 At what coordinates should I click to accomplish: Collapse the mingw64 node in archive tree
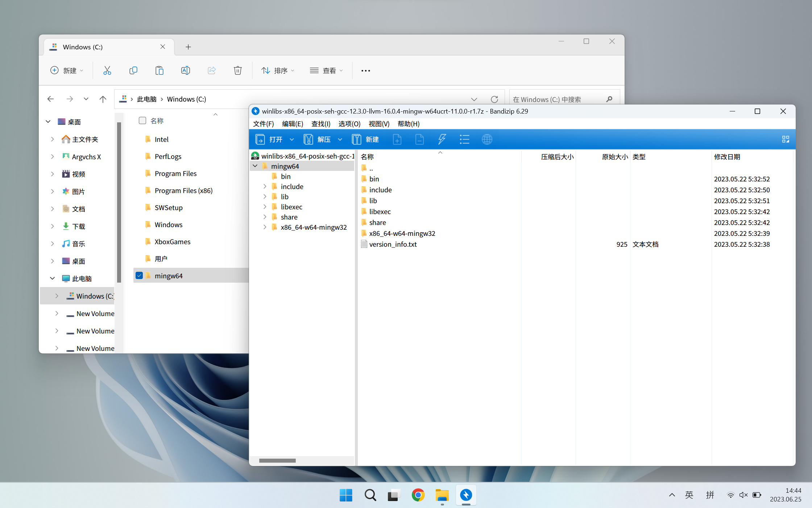255,166
